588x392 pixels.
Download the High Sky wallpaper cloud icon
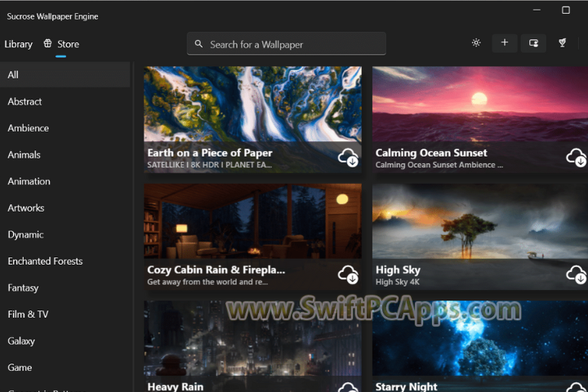(576, 275)
